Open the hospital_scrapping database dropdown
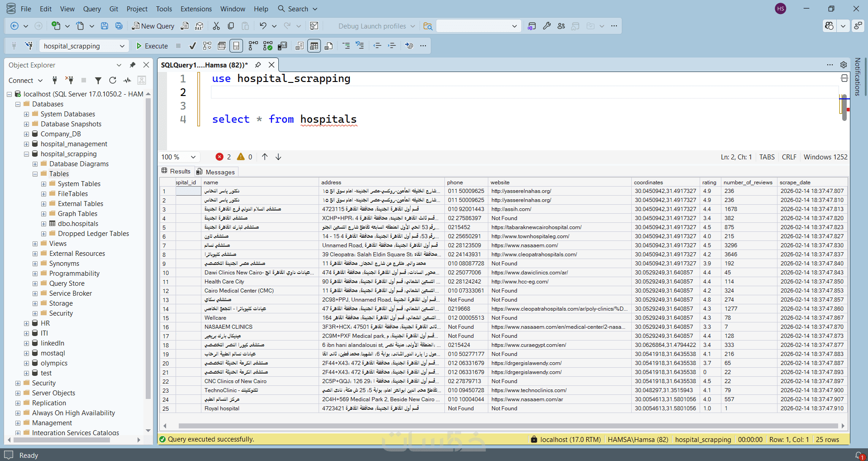 pos(122,46)
